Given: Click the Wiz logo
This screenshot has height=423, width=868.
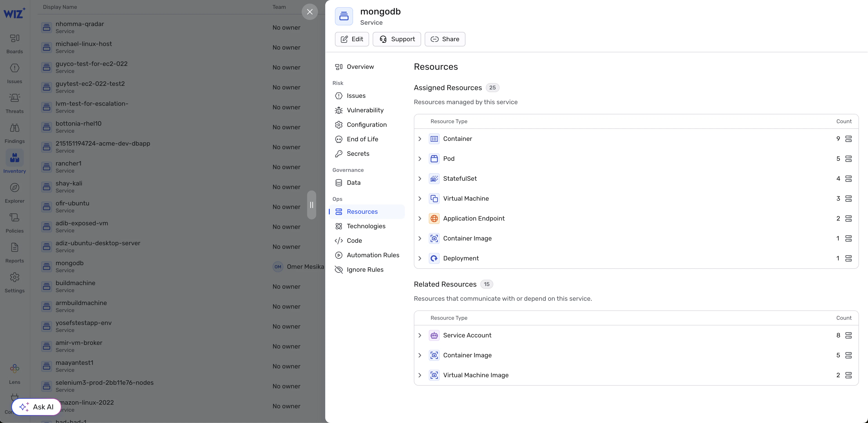Looking at the screenshot, I should click(x=14, y=14).
